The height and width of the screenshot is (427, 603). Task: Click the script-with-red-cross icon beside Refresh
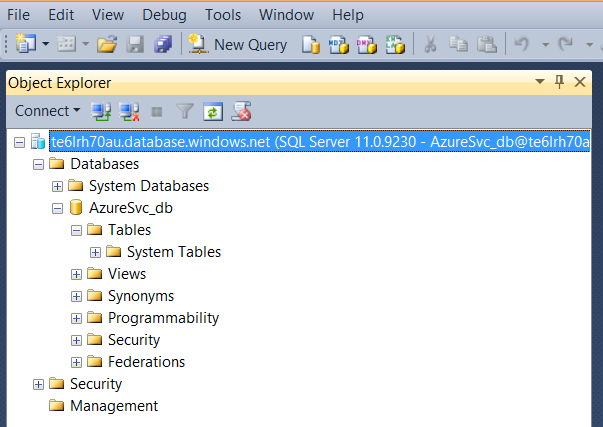[x=242, y=111]
